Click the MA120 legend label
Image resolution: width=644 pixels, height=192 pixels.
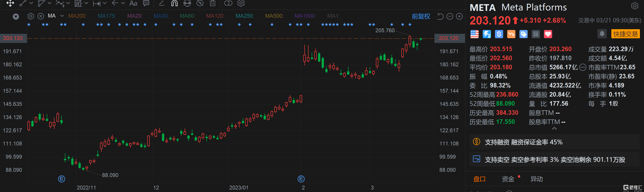coord(215,16)
